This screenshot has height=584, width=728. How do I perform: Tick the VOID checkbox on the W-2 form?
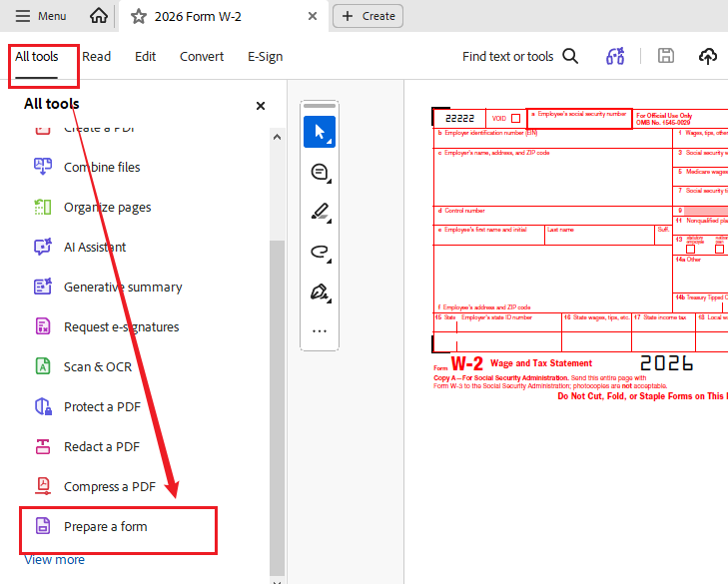point(515,119)
